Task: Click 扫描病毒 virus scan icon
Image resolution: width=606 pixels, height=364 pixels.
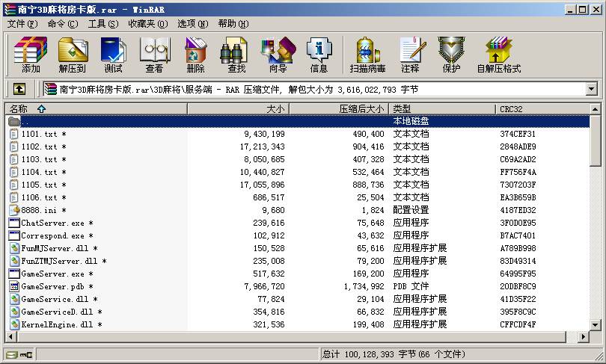Action: tap(367, 55)
